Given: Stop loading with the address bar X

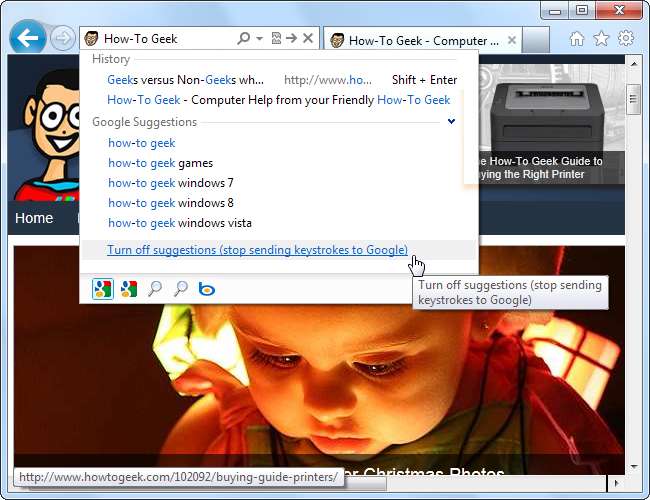Looking at the screenshot, I should (x=308, y=38).
